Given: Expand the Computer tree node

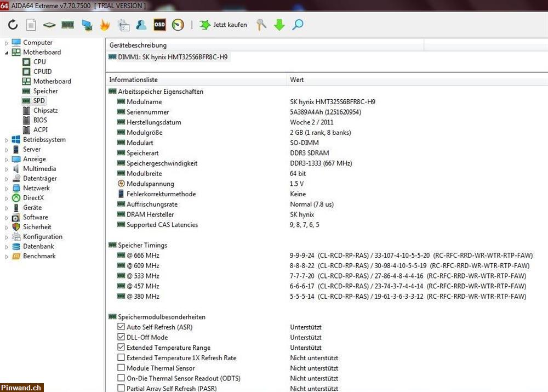Looking at the screenshot, I should pyautogui.click(x=7, y=43).
